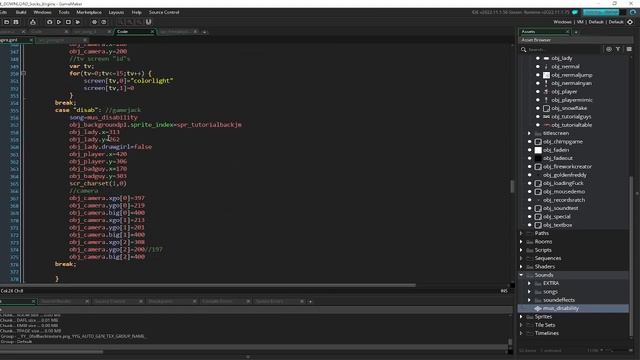The height and width of the screenshot is (360, 640).
Task: Stop the game with the square icon
Action: click(x=68, y=22)
